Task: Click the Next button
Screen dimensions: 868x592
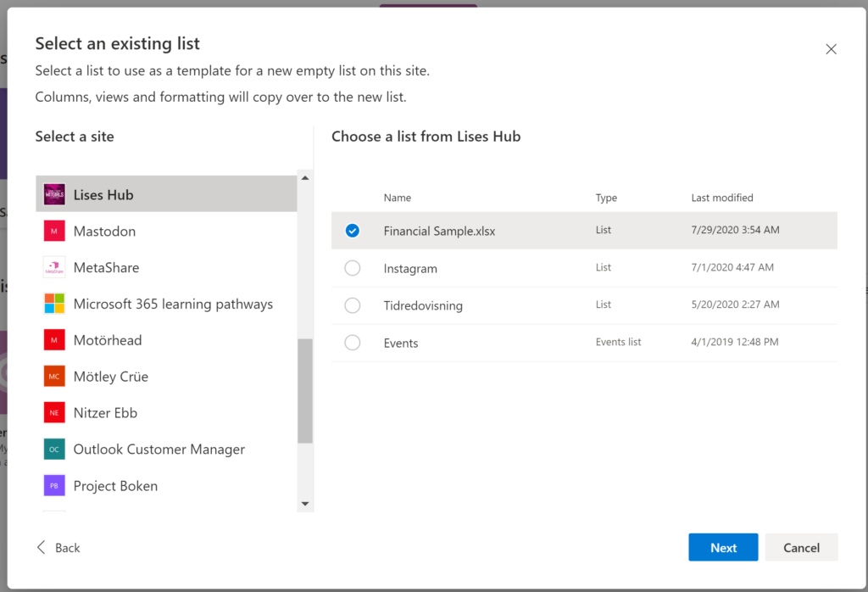Action: [x=723, y=547]
